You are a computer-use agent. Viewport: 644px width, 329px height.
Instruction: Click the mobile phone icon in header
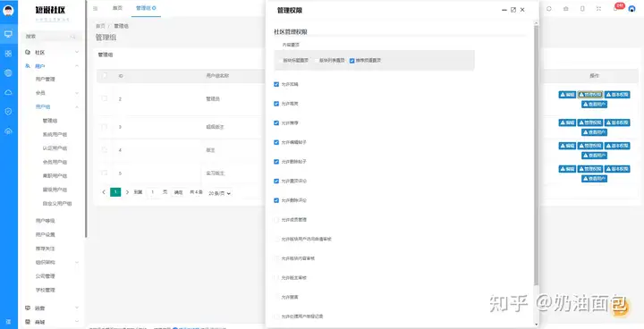click(x=582, y=9)
